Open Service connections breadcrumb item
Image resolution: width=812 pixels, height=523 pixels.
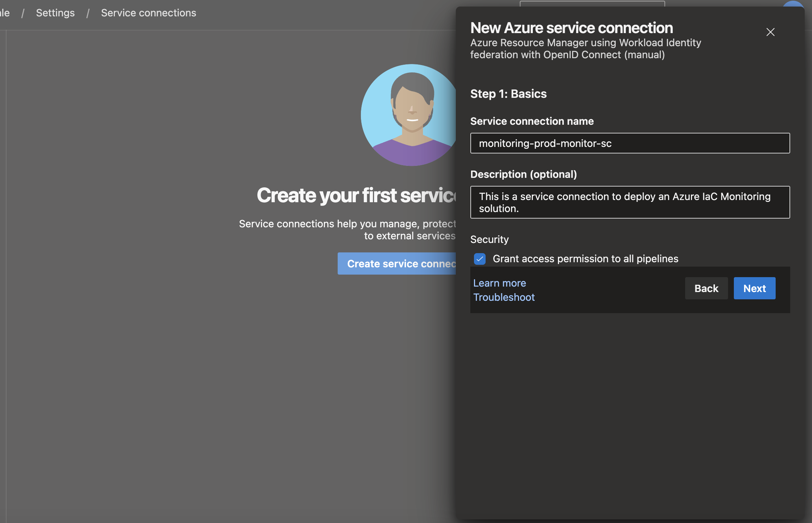point(149,13)
